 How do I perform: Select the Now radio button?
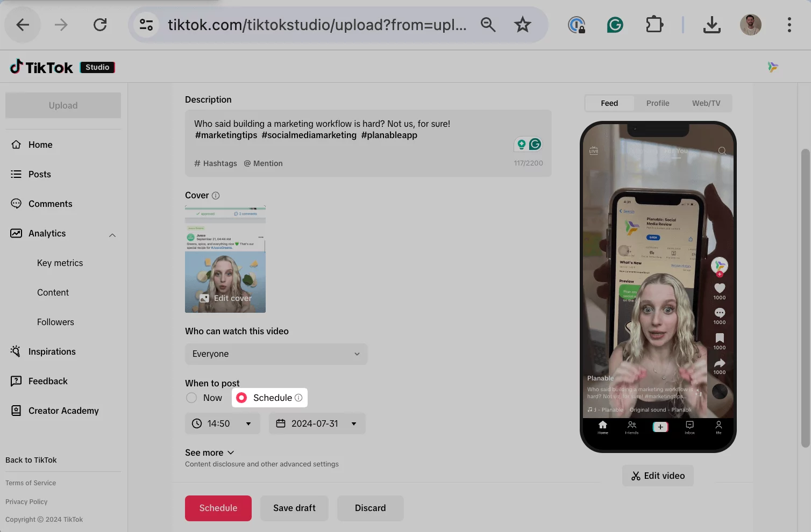[x=191, y=398]
